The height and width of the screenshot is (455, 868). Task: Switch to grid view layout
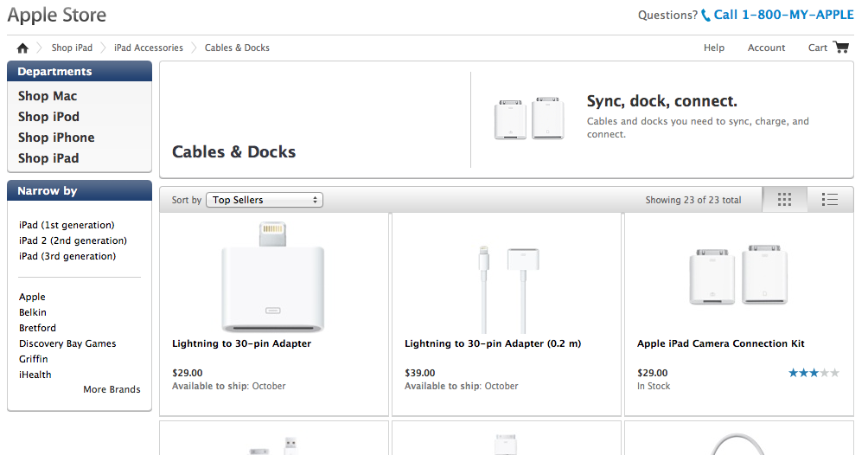coord(784,200)
